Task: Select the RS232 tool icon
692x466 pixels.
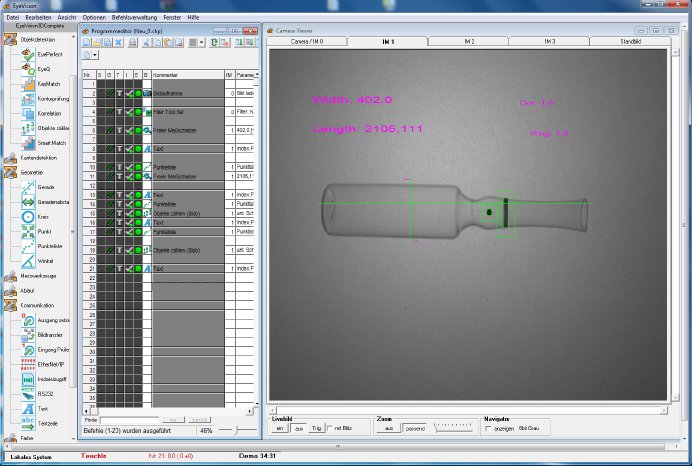Action: [28, 394]
